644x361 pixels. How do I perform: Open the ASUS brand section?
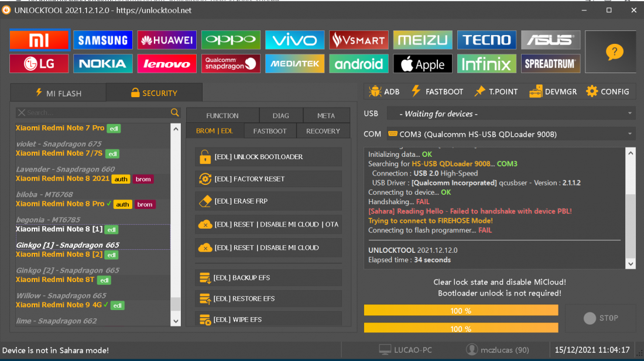click(x=551, y=40)
